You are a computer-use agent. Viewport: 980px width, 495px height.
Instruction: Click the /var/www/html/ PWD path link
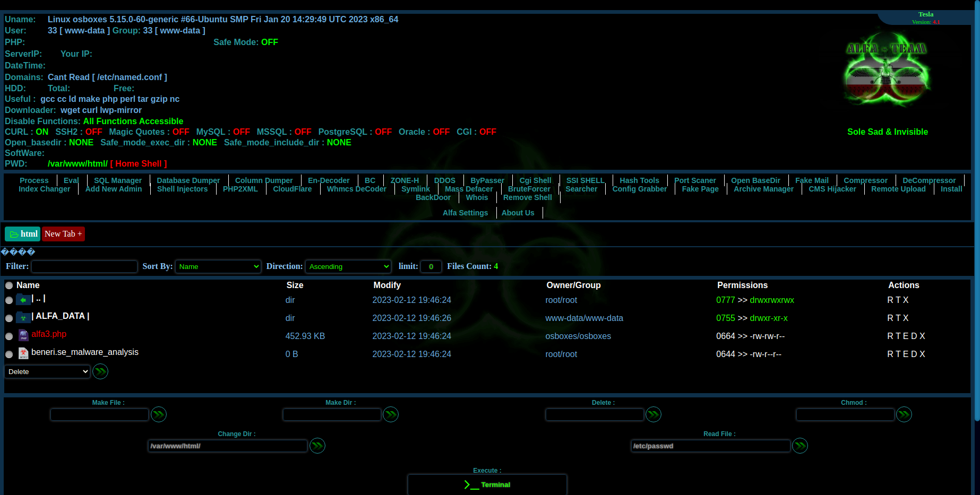pyautogui.click(x=78, y=164)
